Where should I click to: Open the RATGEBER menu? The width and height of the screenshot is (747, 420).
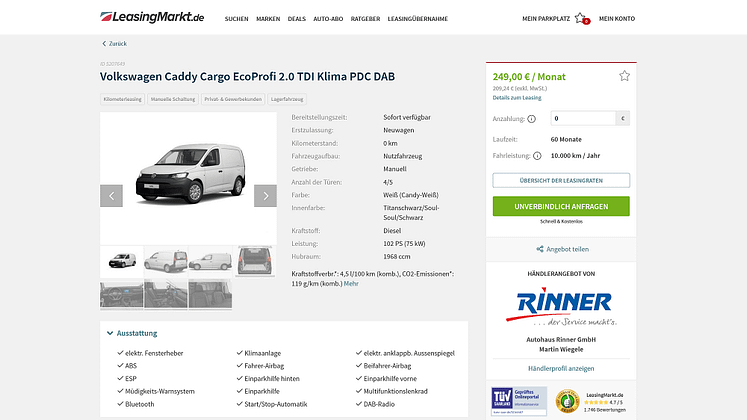[365, 19]
